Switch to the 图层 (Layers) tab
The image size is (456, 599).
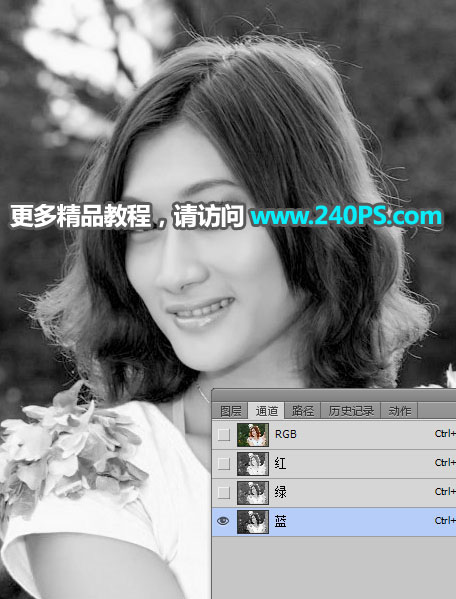pos(230,411)
